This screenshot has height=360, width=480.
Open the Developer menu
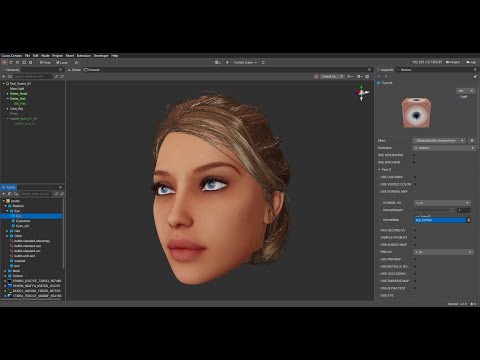[x=101, y=56]
